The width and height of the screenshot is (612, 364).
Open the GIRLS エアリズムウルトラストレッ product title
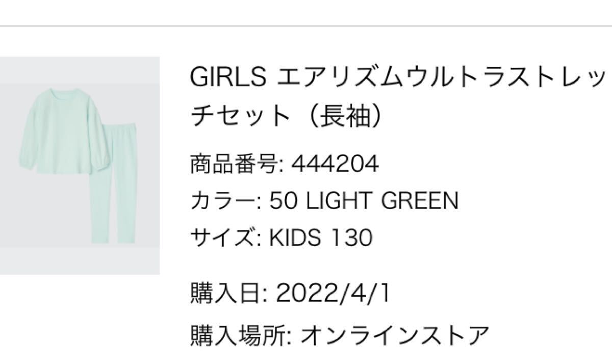click(x=399, y=78)
